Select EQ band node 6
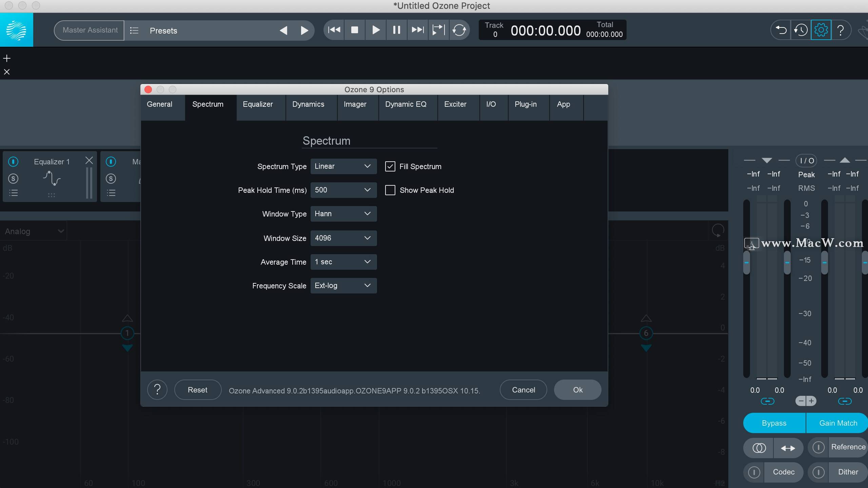Image resolution: width=868 pixels, height=488 pixels. 646,333
